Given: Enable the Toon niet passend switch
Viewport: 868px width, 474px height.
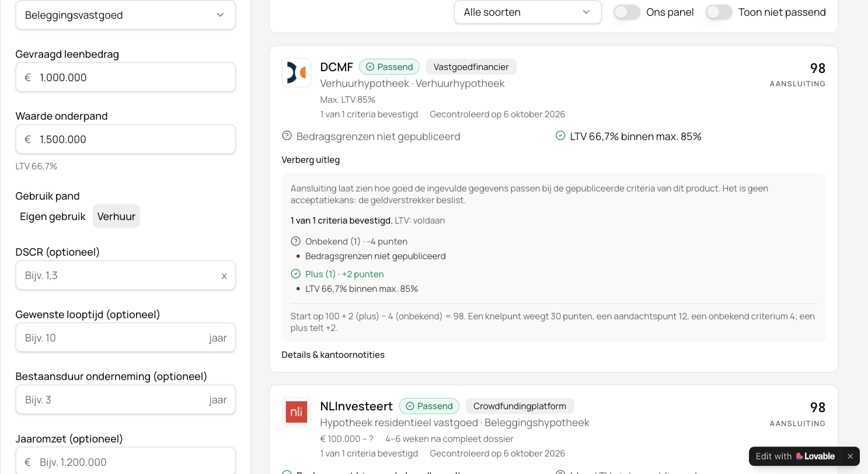Looking at the screenshot, I should (x=719, y=12).
